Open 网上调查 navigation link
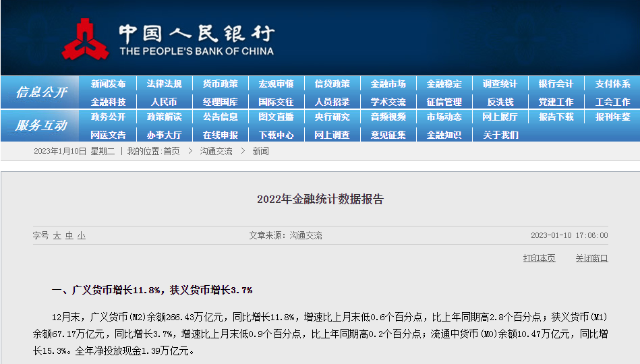 tap(332, 135)
